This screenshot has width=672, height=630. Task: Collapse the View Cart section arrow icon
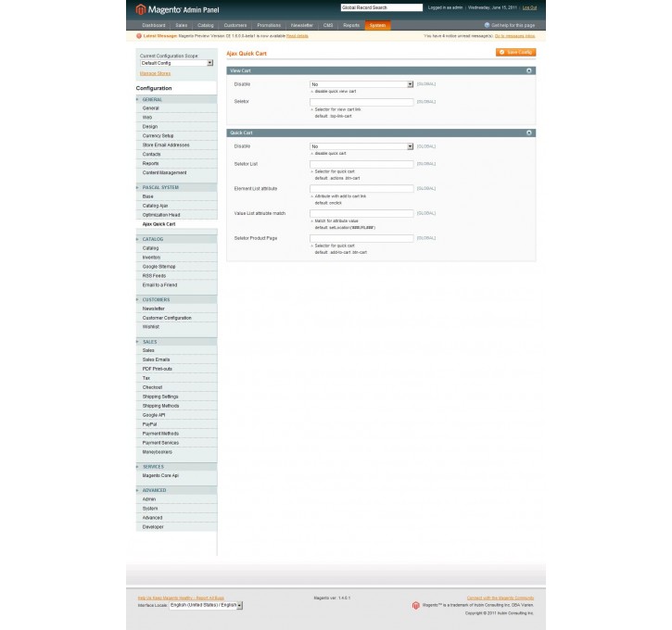point(529,70)
